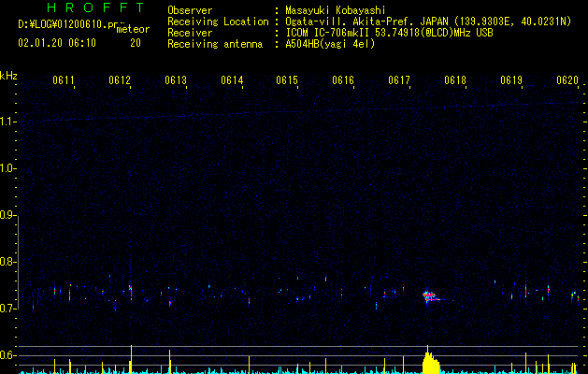Click the 0619 time marker
This screenshot has height=374, width=588.
click(511, 80)
